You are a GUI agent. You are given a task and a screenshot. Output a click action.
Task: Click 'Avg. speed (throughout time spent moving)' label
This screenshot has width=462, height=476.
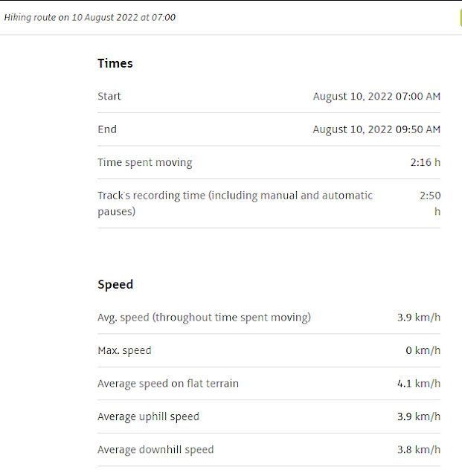click(204, 318)
